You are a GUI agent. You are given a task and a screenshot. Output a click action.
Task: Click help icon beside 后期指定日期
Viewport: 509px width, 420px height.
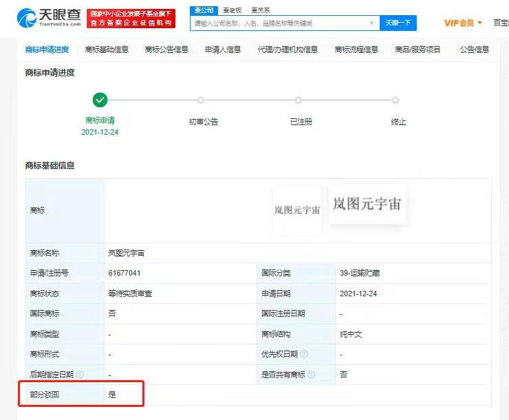click(x=80, y=375)
